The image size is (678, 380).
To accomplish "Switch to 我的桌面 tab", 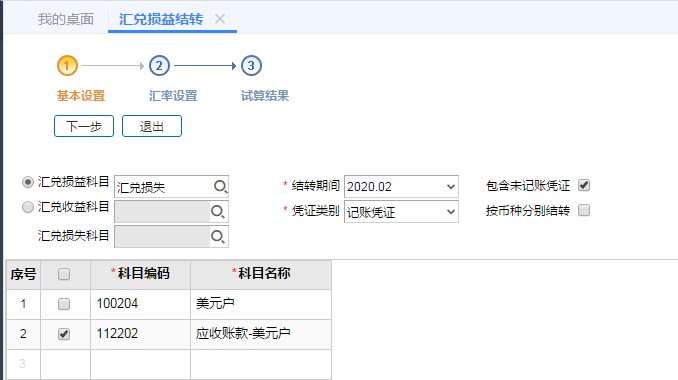I will [x=66, y=19].
